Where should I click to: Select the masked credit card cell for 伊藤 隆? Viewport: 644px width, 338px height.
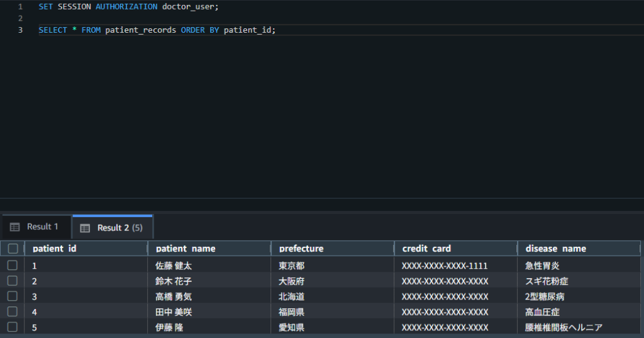455,327
